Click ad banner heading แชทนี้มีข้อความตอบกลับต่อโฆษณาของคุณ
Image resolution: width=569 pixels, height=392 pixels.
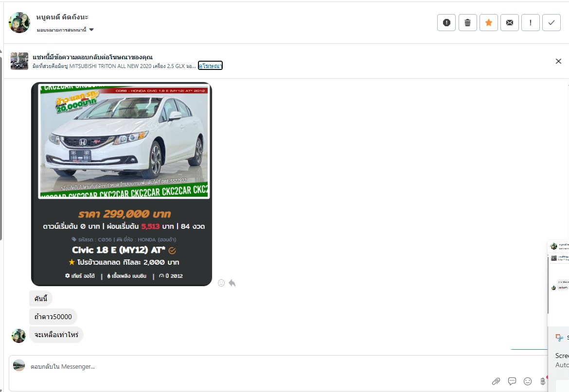click(92, 57)
